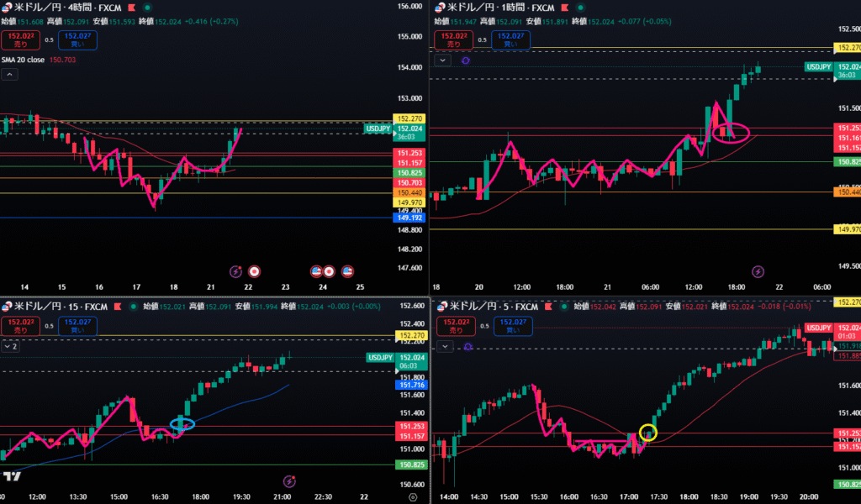Click the green status dot on 4-hour chart
The width and height of the screenshot is (861, 504).
tap(147, 8)
